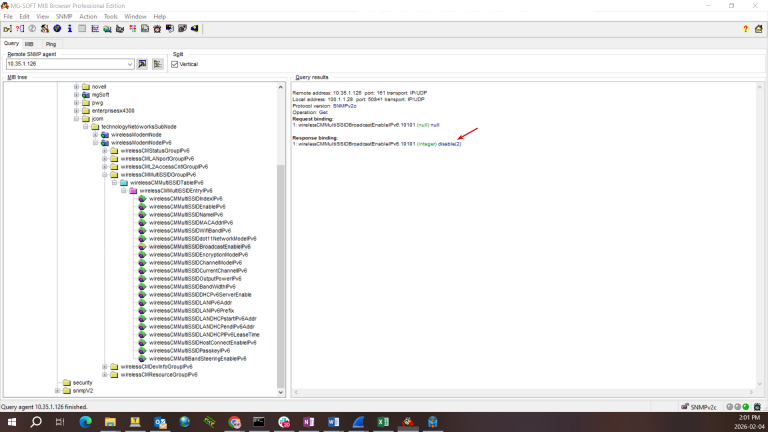Expand the mgSoft tree node

(76, 95)
